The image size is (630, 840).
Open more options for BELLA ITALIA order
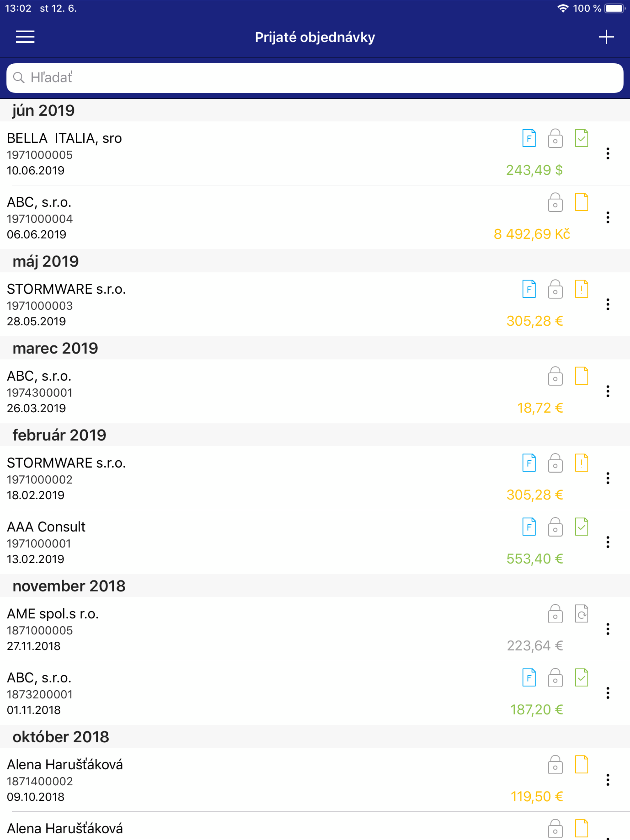(608, 153)
